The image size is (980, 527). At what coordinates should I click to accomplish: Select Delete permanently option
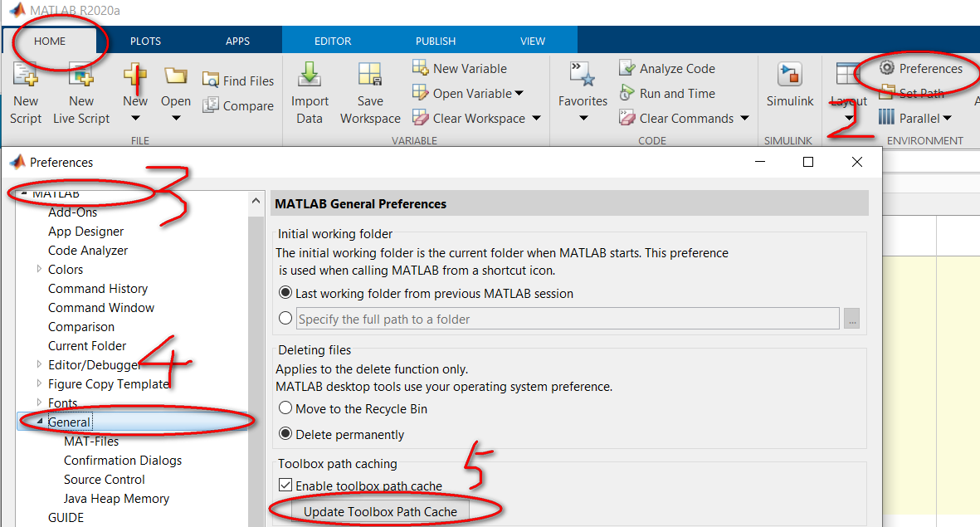285,434
